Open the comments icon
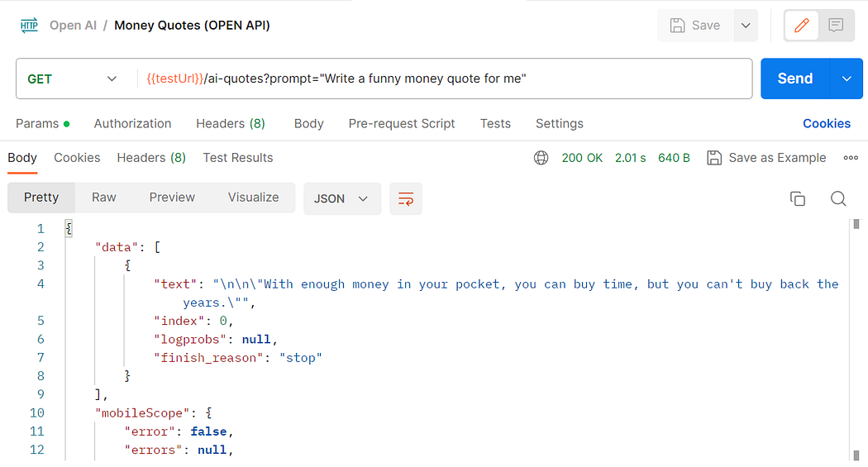 (x=836, y=26)
